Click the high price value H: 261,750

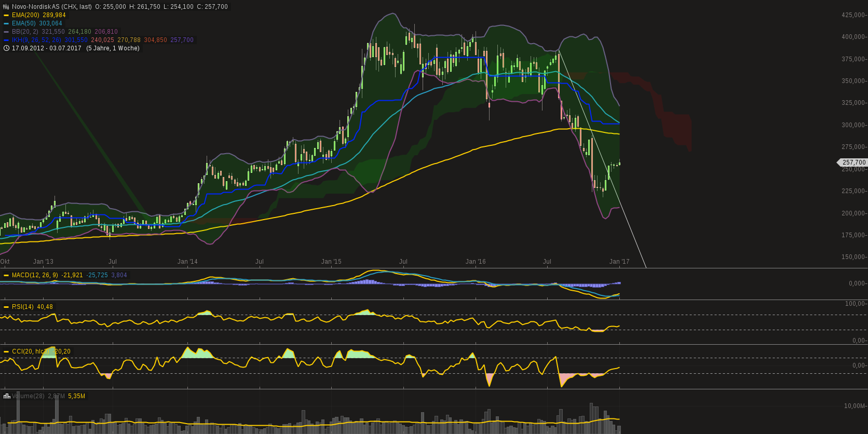145,7
